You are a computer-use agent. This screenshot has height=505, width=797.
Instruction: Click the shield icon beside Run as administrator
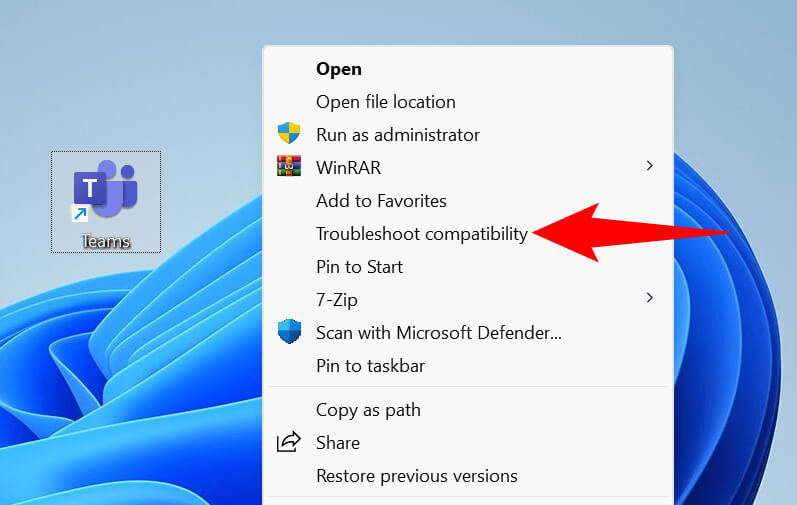point(289,134)
